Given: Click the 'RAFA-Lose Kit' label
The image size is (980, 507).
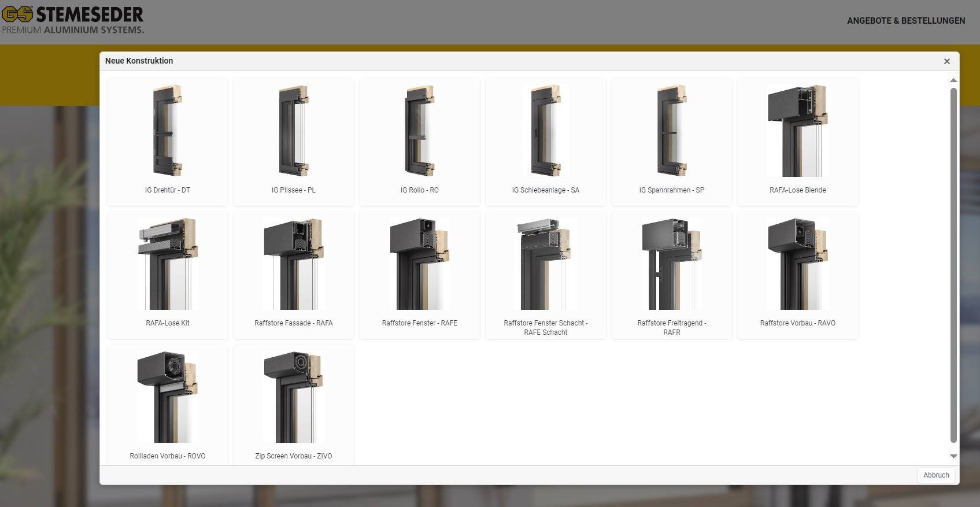Looking at the screenshot, I should click(168, 323).
